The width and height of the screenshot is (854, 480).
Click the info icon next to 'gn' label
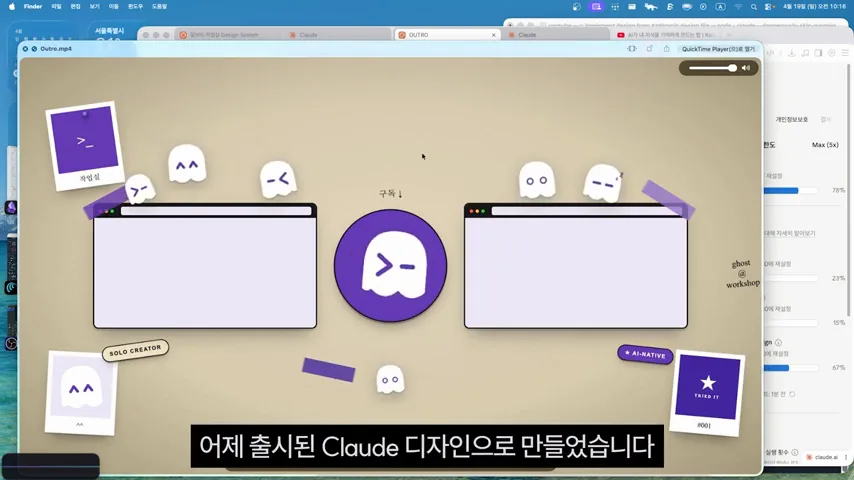pos(778,343)
